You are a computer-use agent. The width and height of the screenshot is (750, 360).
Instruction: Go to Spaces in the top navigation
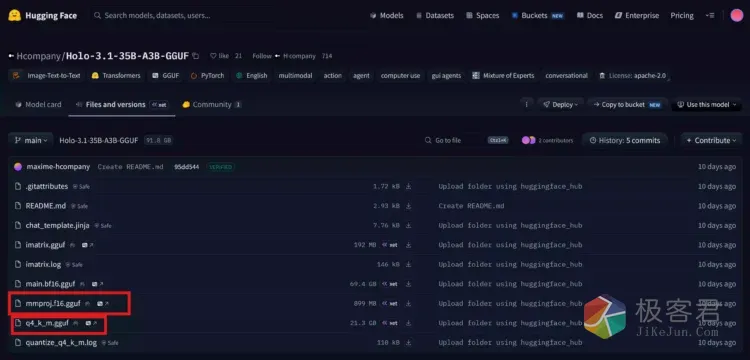482,15
